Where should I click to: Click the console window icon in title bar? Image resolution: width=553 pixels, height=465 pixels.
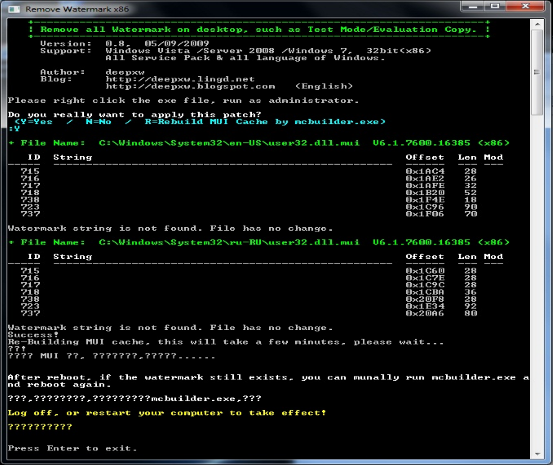click(14, 9)
